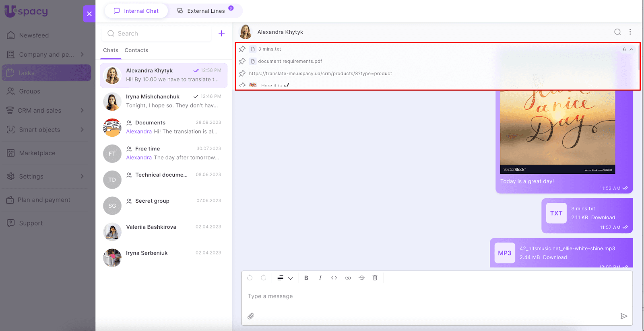Screen dimensions: 644x331
Task: Open the three-dot chat options menu
Action: 630,32
